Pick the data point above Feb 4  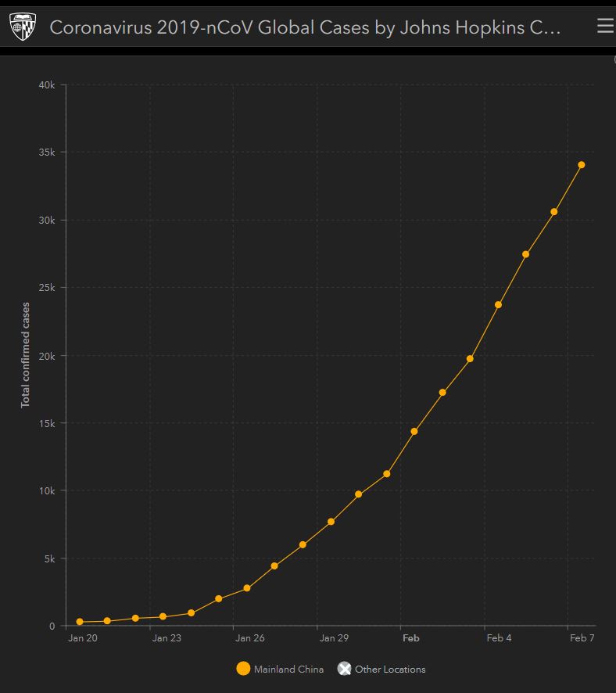tap(498, 305)
